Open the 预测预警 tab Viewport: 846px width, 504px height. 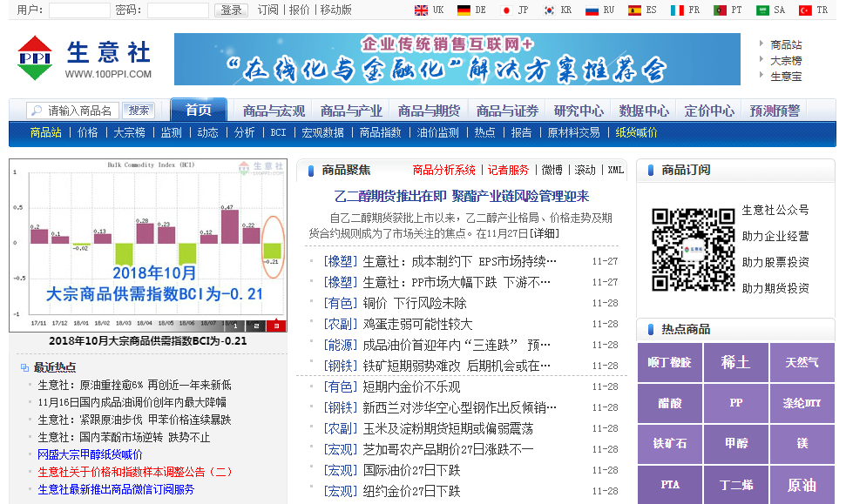(x=775, y=111)
